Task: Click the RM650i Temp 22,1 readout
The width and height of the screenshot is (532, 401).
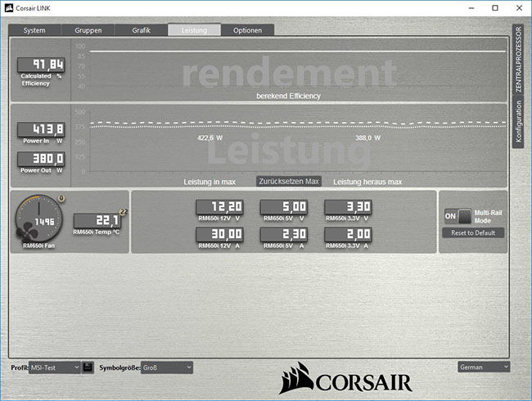Action: (x=97, y=221)
